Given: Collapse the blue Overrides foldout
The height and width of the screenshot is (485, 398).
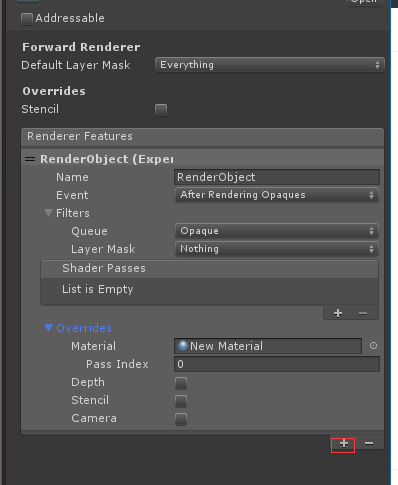Looking at the screenshot, I should (48, 328).
